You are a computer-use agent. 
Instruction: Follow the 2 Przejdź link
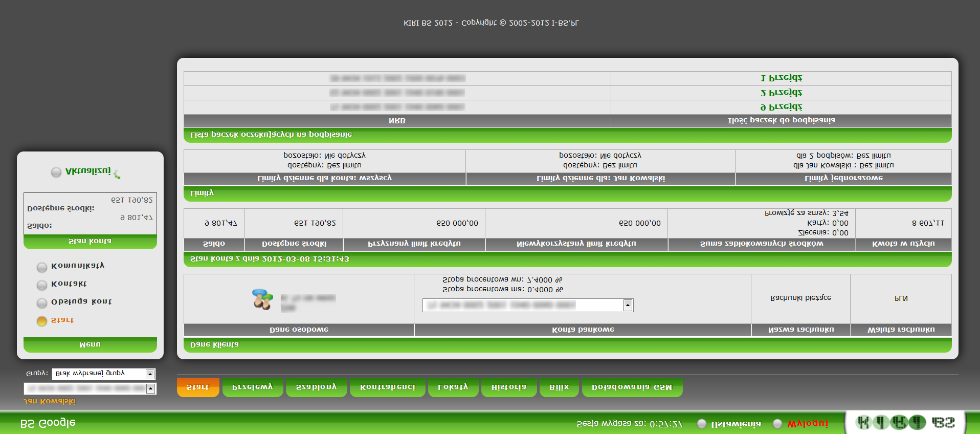(782, 92)
